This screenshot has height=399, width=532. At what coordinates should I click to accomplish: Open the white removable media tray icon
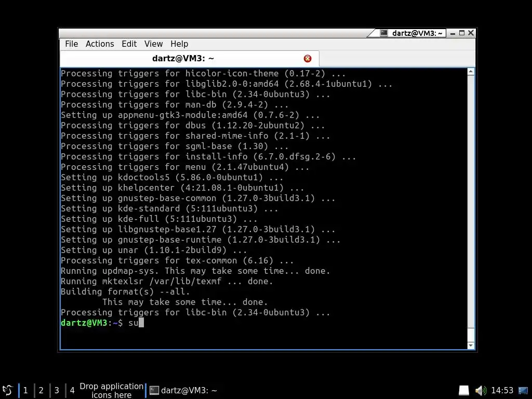[x=464, y=391]
